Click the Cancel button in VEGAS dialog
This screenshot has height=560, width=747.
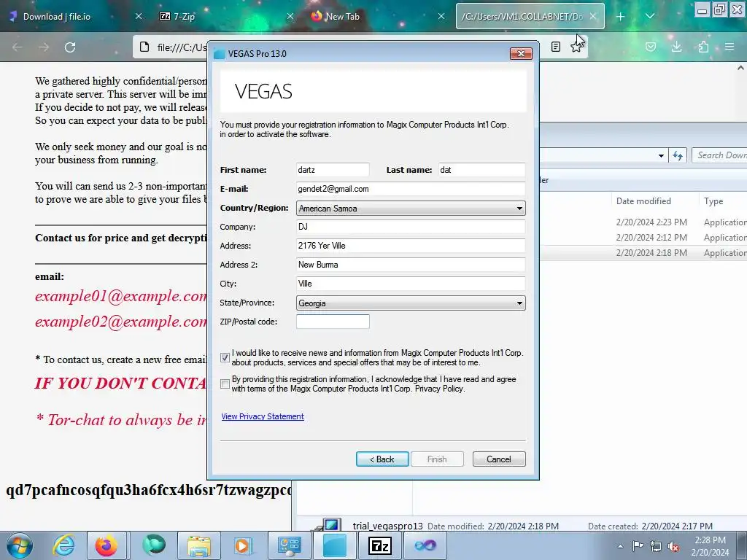499,459
